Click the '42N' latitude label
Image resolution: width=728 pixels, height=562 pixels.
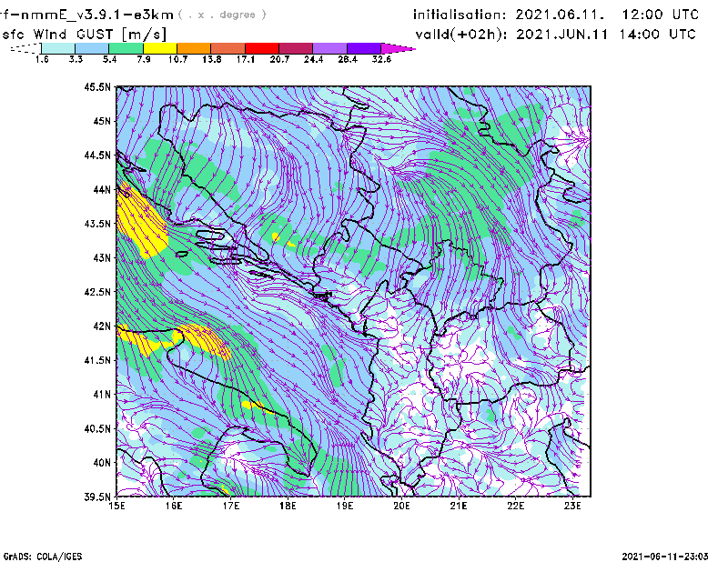102,326
